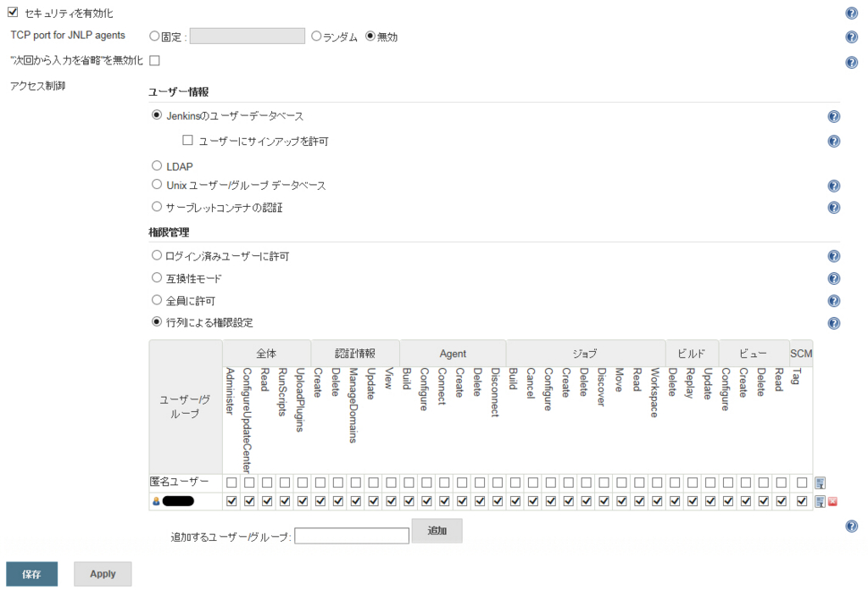
Task: Select Unix ユーザー/グループ データベース radio
Action: pyautogui.click(x=157, y=185)
